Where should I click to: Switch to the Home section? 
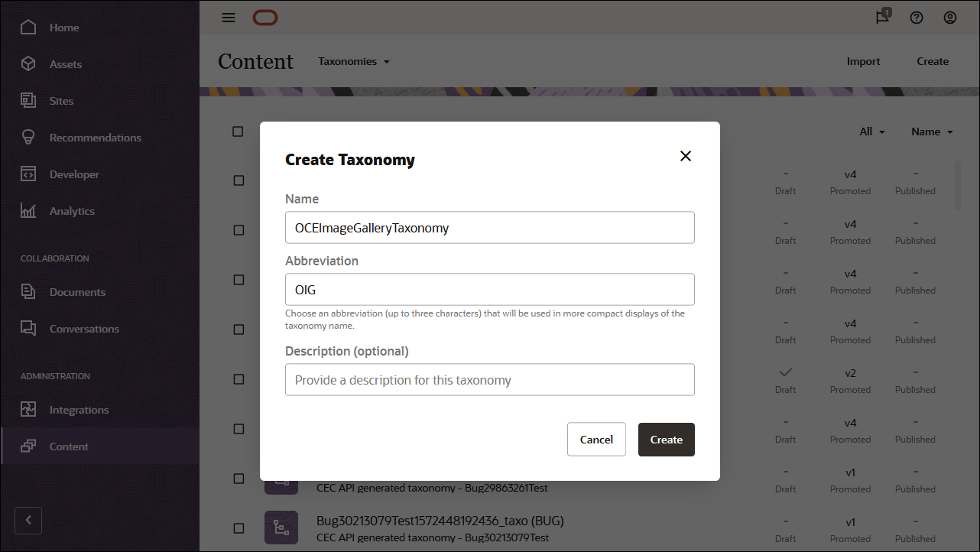(x=63, y=27)
